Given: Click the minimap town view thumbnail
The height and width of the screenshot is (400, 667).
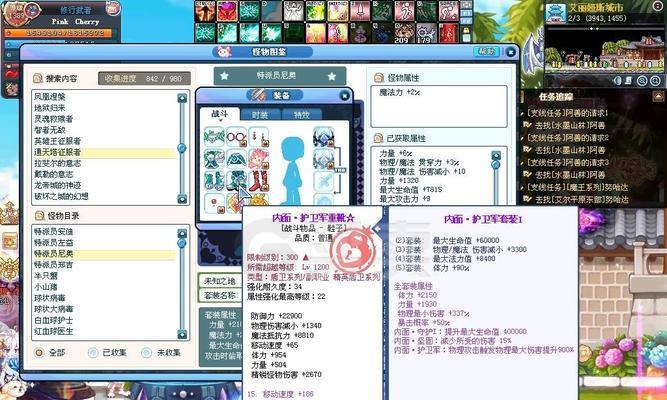Looking at the screenshot, I should point(604,51).
